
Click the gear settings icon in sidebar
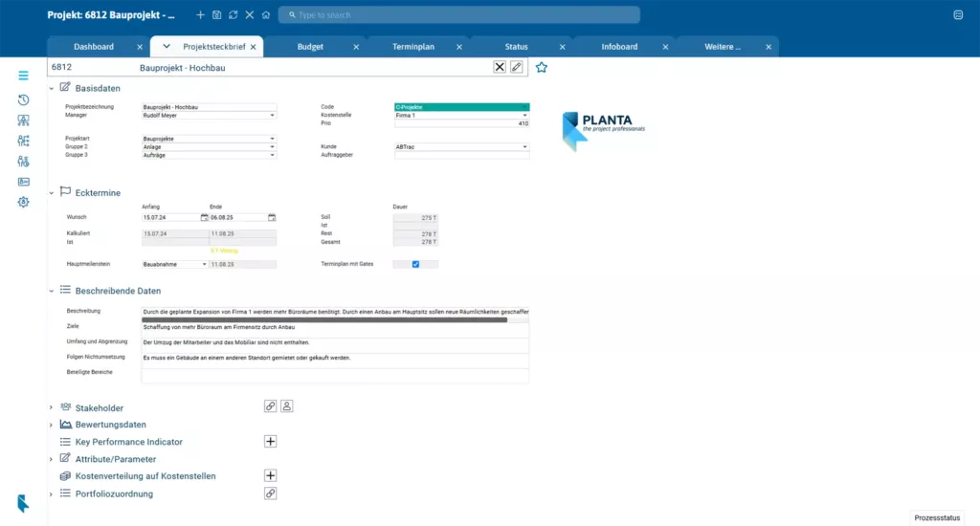pos(23,202)
